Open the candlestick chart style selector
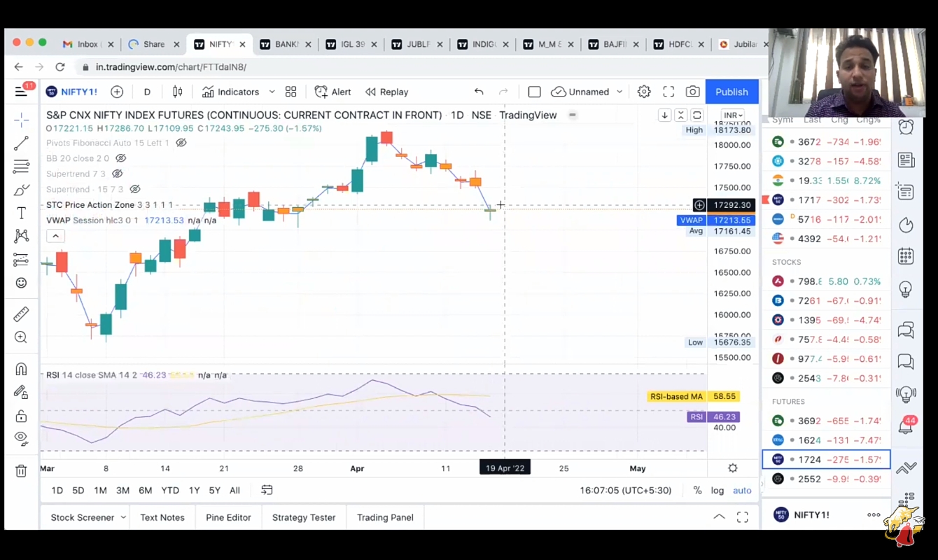 point(178,92)
